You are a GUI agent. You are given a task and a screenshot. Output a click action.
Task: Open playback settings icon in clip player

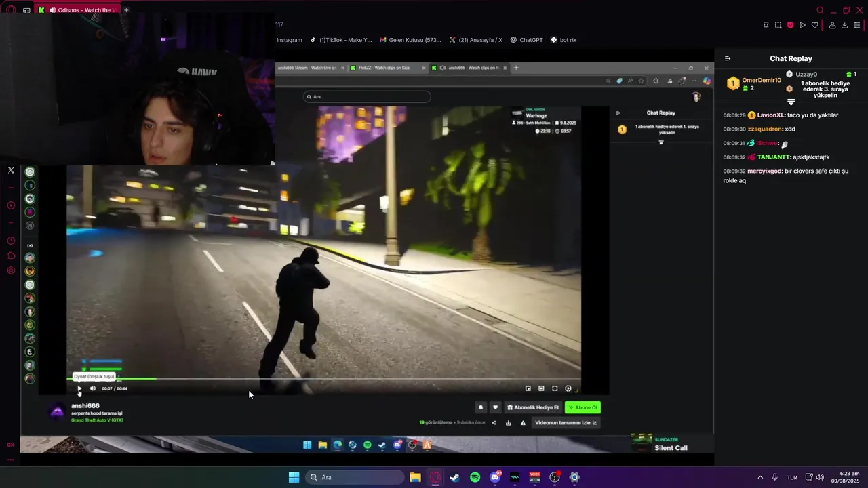(568, 388)
